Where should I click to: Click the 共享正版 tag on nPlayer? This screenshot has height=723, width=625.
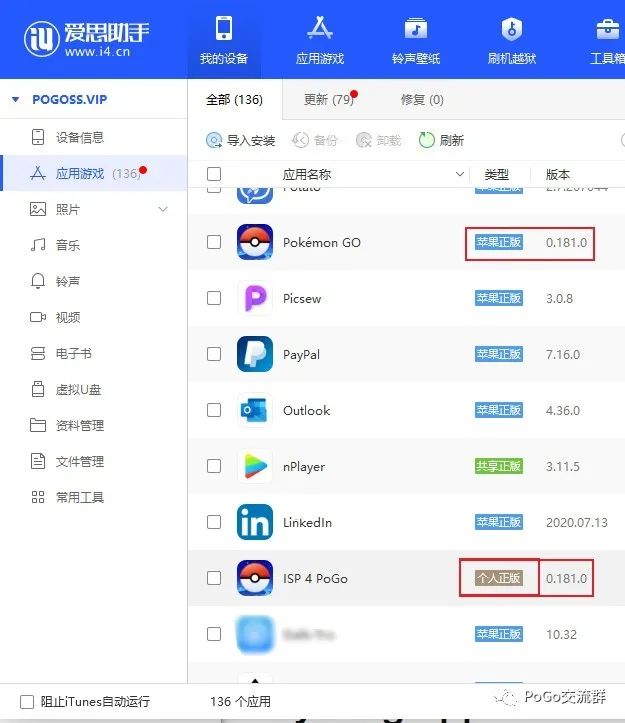(x=499, y=466)
